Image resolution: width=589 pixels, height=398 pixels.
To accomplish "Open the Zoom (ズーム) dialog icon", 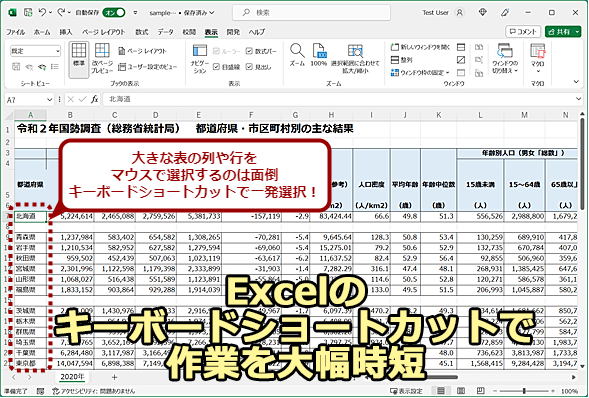I will pos(297,55).
